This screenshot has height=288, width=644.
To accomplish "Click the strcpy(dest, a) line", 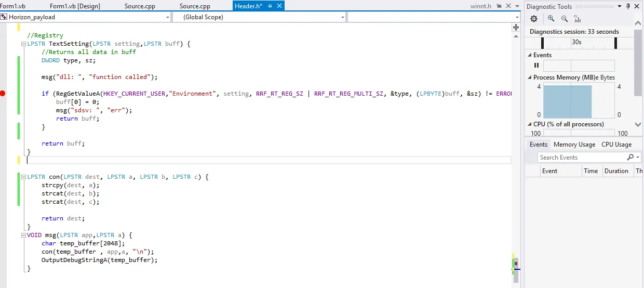I will coord(70,185).
